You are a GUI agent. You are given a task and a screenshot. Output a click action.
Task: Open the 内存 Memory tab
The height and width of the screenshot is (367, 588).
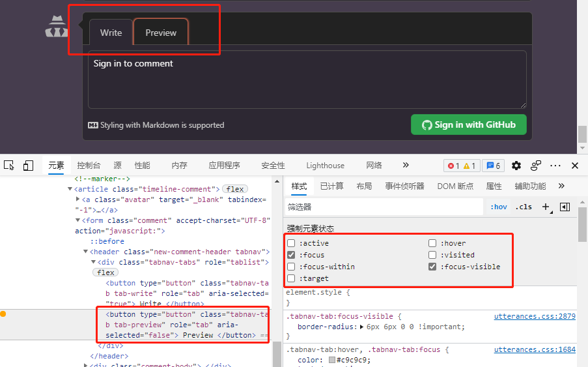click(x=179, y=166)
